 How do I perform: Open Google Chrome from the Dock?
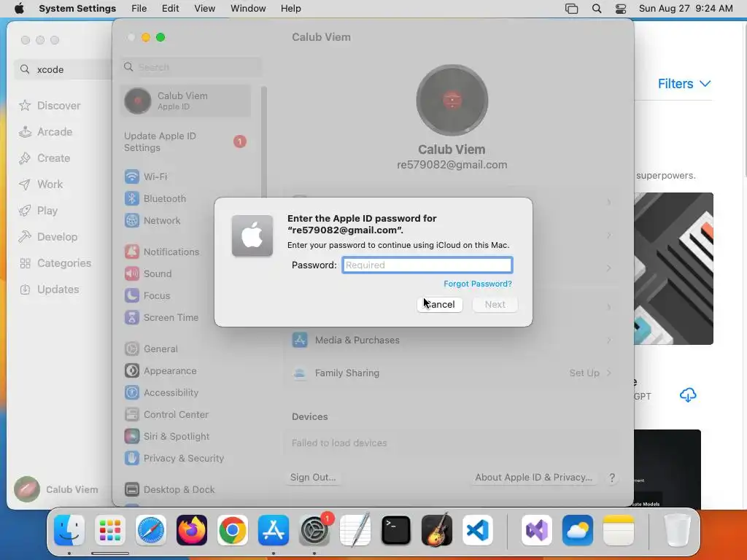(233, 530)
